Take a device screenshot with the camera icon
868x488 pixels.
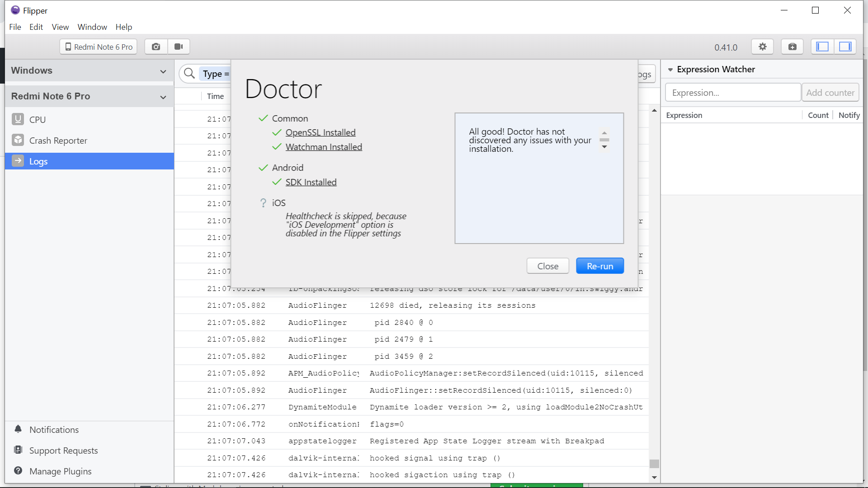156,47
